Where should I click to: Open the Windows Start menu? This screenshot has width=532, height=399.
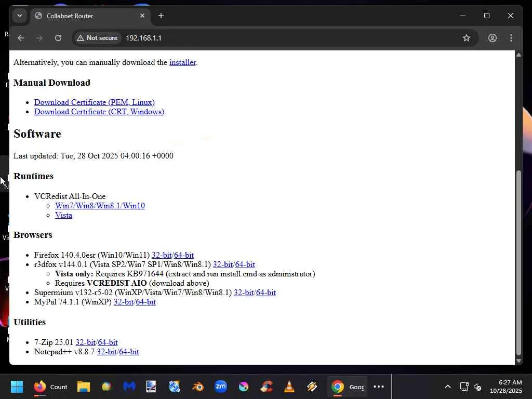pyautogui.click(x=17, y=387)
